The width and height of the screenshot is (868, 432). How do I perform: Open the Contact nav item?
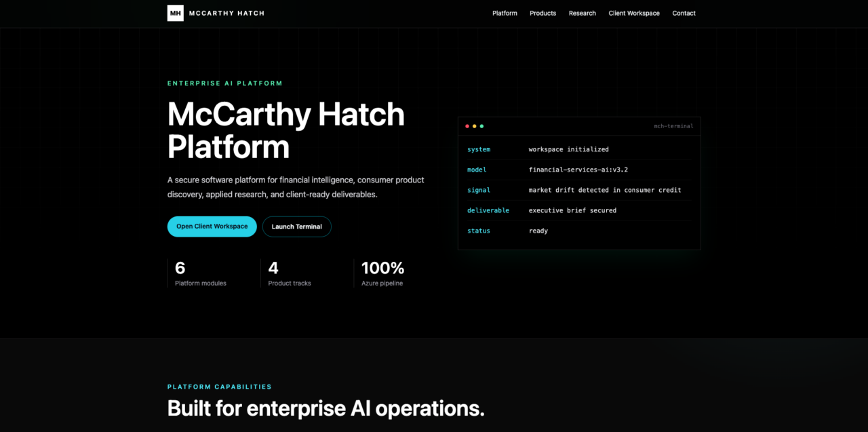[684, 13]
